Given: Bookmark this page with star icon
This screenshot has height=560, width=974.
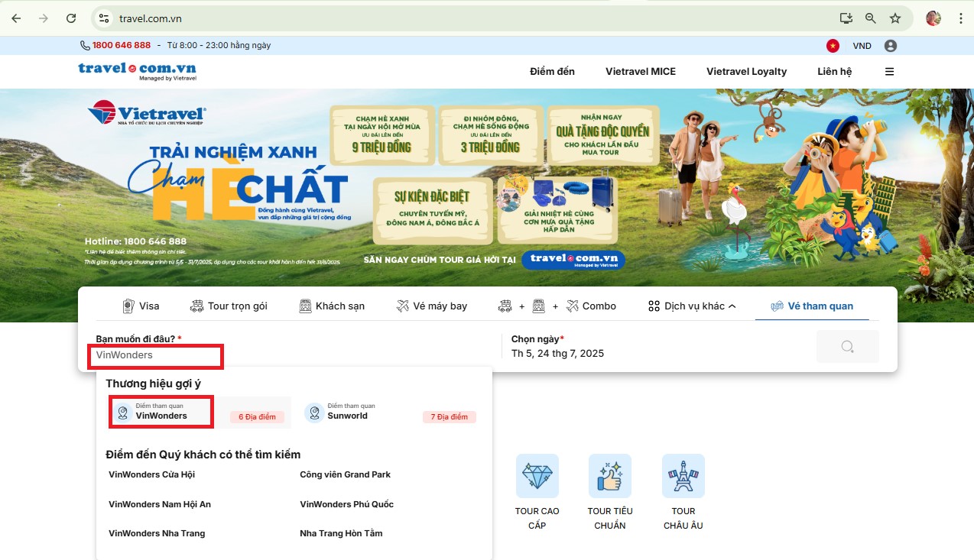Looking at the screenshot, I should point(895,18).
